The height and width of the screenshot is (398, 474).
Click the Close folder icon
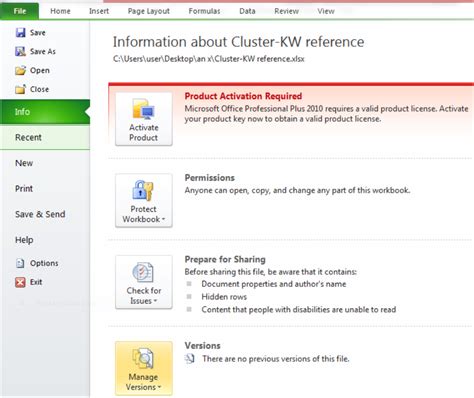[20, 89]
